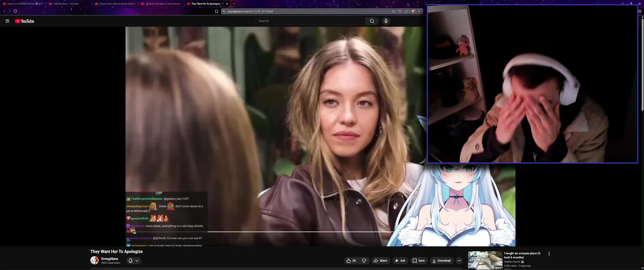Click the video title 'They Want Her To Apologize'
644x270 pixels.
116,252
